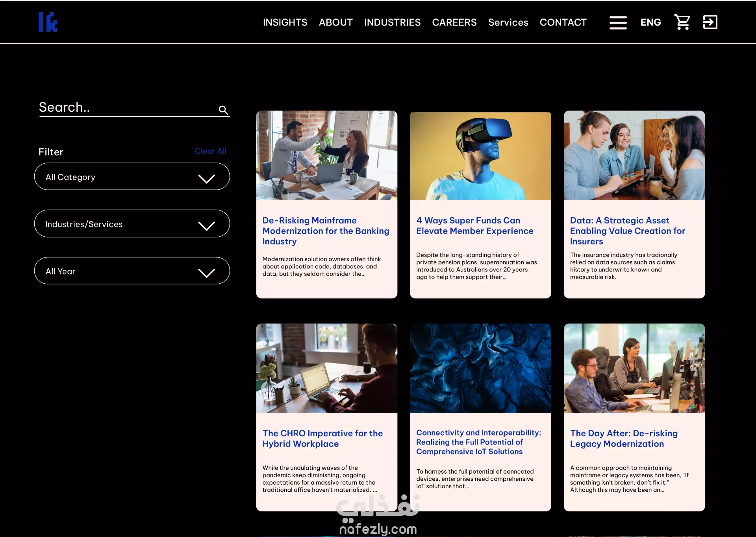This screenshot has height=537, width=756.
Task: Open the man typing on laptop thumbnail
Action: pyautogui.click(x=326, y=368)
